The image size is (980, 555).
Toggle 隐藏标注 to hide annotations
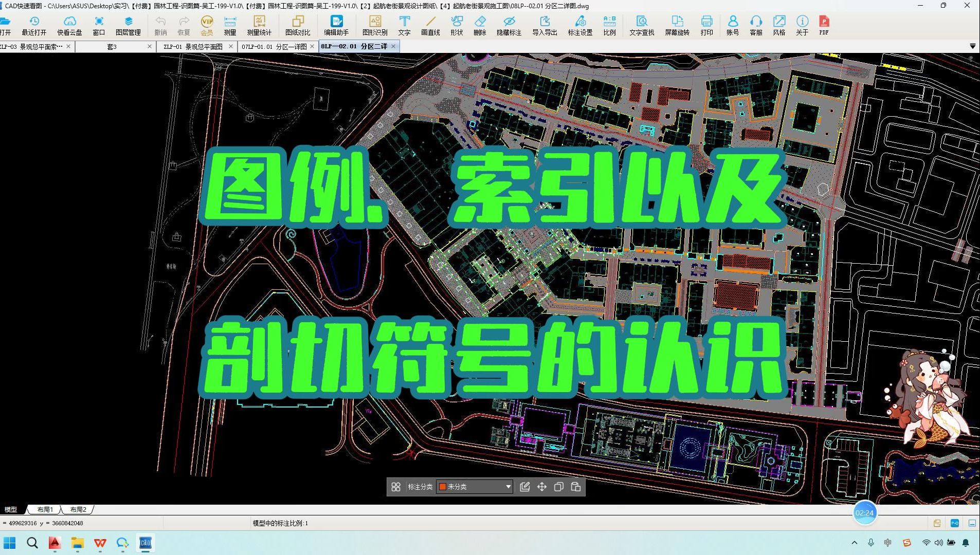coord(509,25)
